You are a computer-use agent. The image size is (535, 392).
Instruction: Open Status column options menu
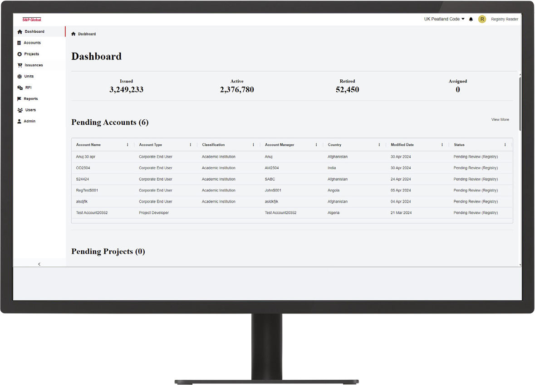505,145
